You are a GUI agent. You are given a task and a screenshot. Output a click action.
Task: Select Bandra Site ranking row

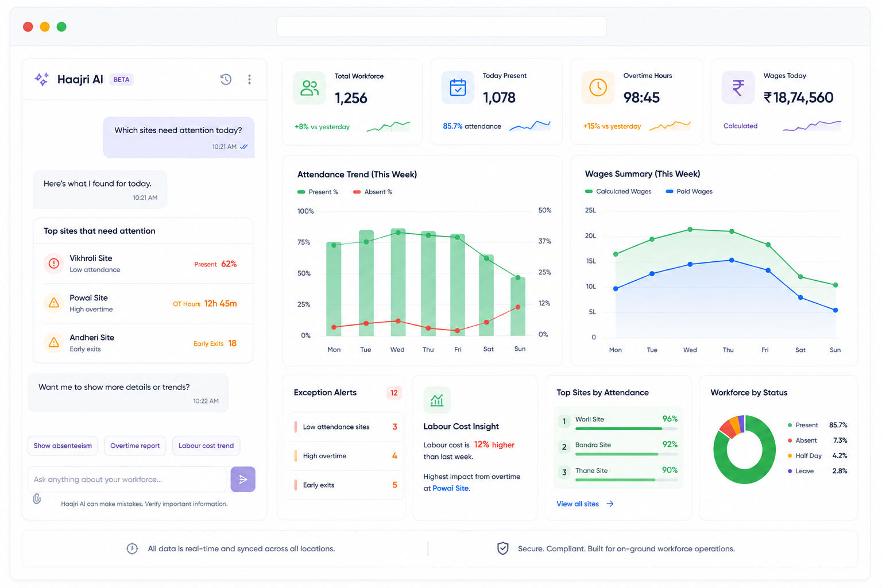point(618,446)
